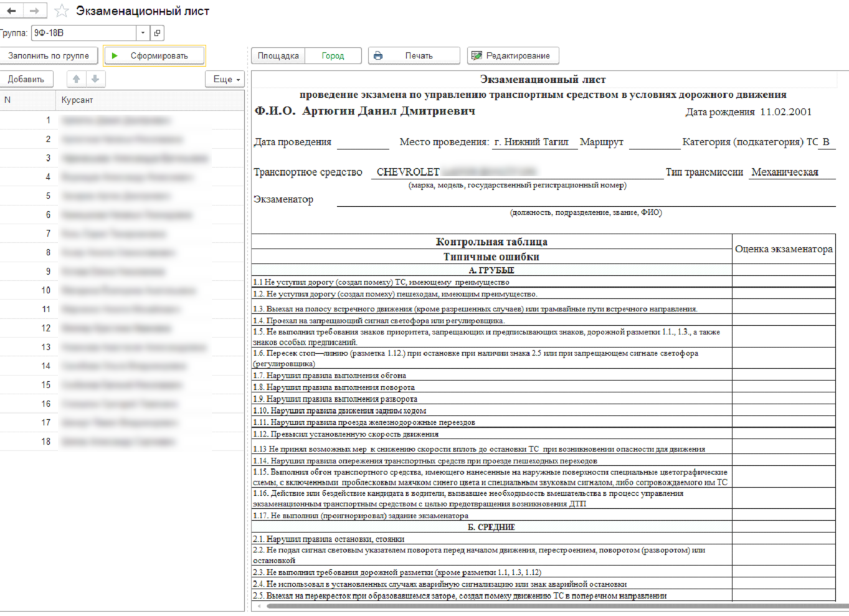Click the Экзаменационный лист document title

pos(543,79)
